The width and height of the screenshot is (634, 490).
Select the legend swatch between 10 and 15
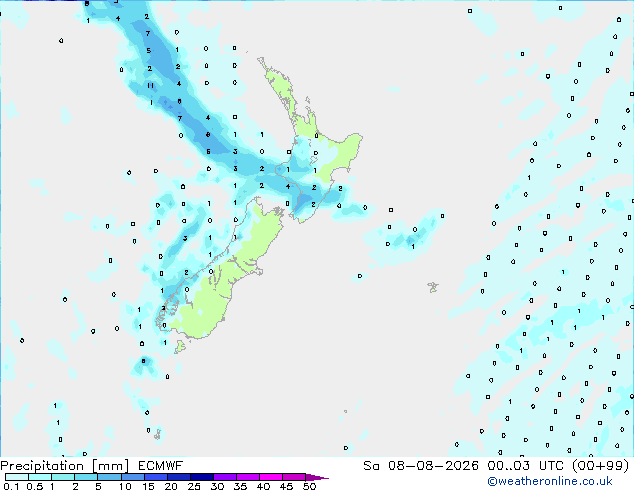[132, 477]
